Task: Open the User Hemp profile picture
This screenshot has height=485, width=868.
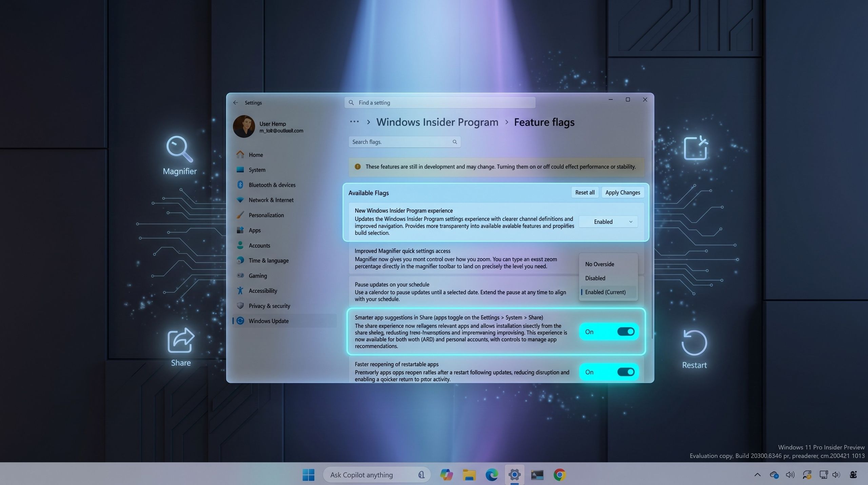Action: click(x=244, y=127)
